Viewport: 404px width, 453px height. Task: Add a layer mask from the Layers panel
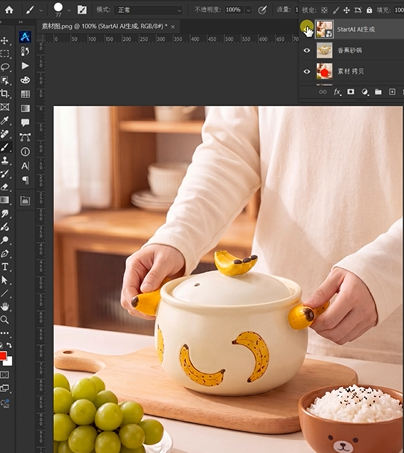pos(351,92)
